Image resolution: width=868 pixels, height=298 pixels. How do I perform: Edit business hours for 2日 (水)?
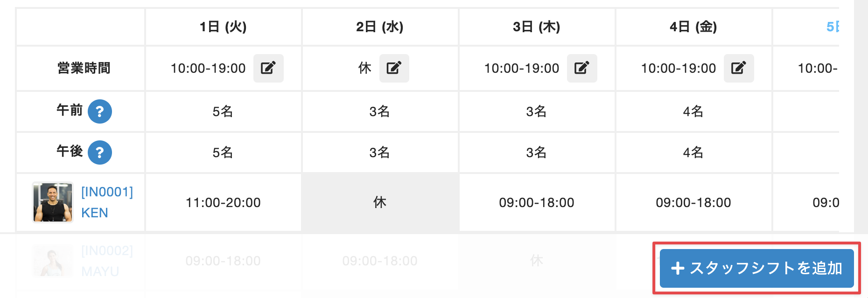[394, 68]
